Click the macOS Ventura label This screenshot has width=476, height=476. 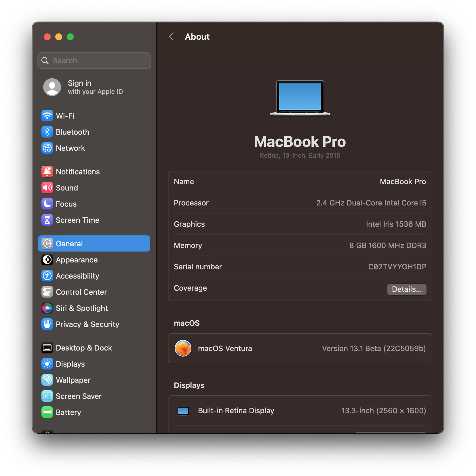pyautogui.click(x=225, y=349)
